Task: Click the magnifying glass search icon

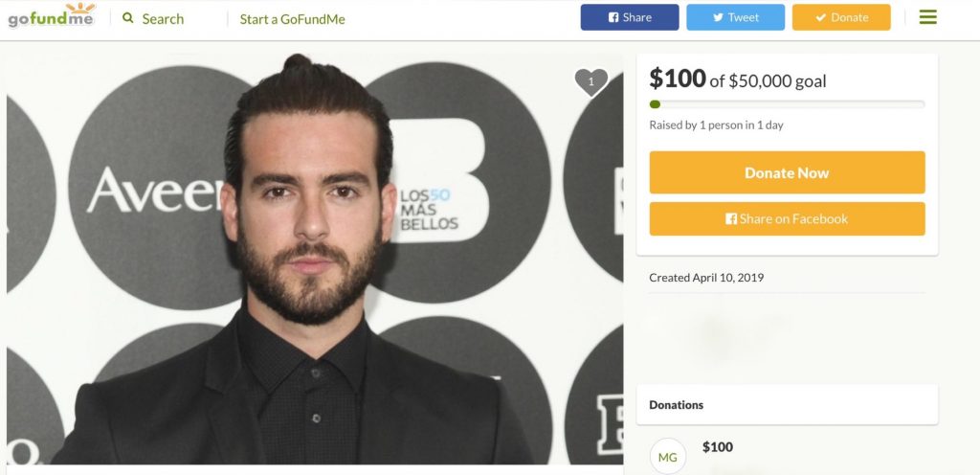Action: point(128,18)
